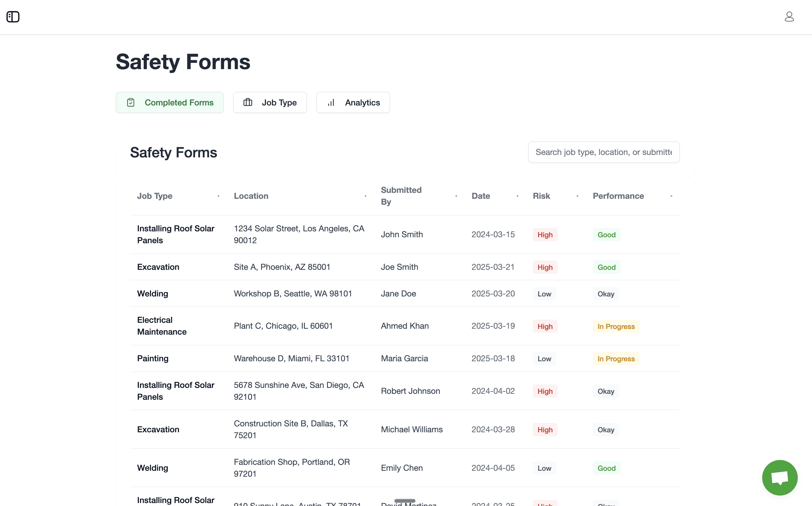Open the Risk column menu dot
Screen dimensions: 812x506
click(x=577, y=196)
